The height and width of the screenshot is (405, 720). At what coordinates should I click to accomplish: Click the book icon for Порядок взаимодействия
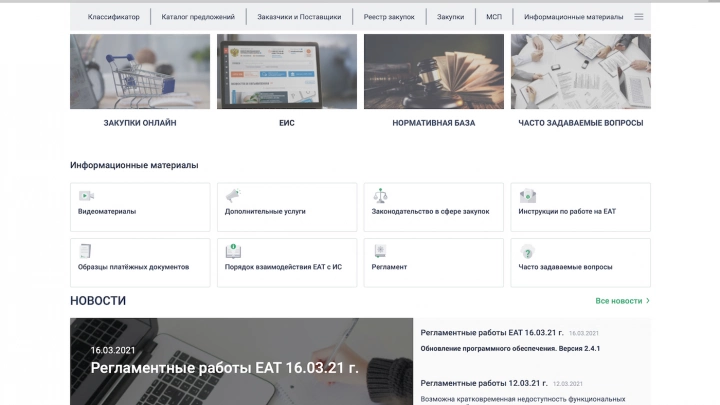tap(233, 251)
